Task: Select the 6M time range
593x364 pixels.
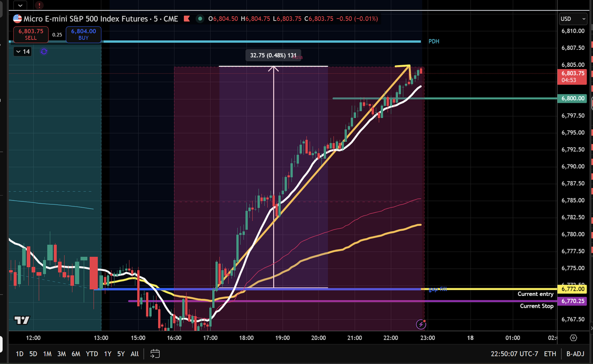Action: coord(76,354)
